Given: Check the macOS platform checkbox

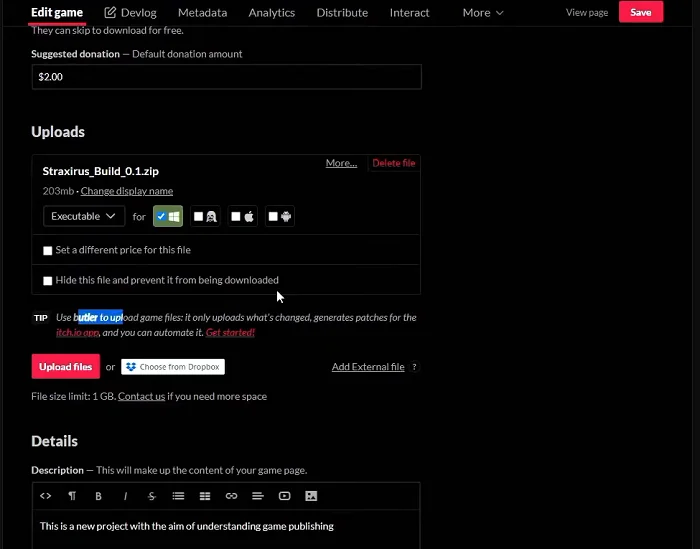Looking at the screenshot, I should (x=236, y=216).
